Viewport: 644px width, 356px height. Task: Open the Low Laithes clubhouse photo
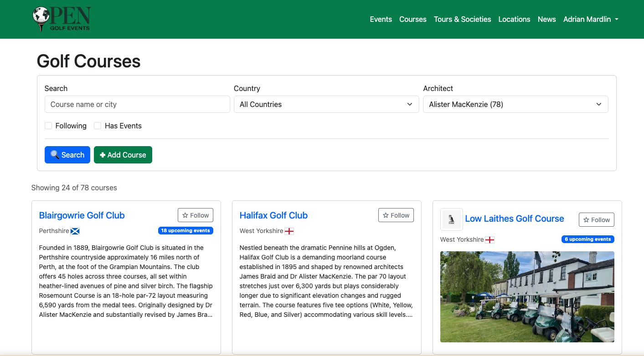pyautogui.click(x=527, y=296)
